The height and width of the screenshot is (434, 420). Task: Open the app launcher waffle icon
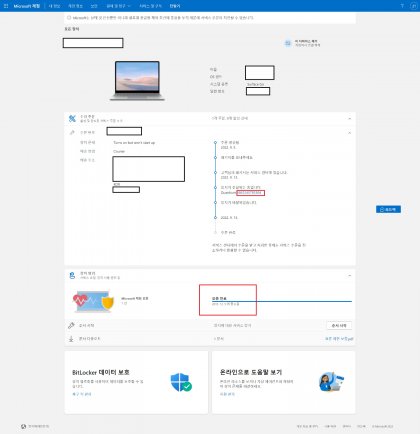[6, 6]
